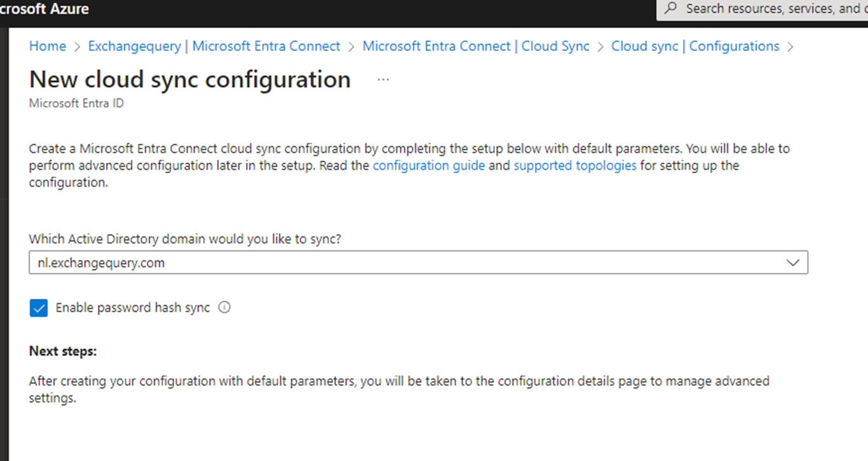Click the Enable password hash sync label

point(133,308)
